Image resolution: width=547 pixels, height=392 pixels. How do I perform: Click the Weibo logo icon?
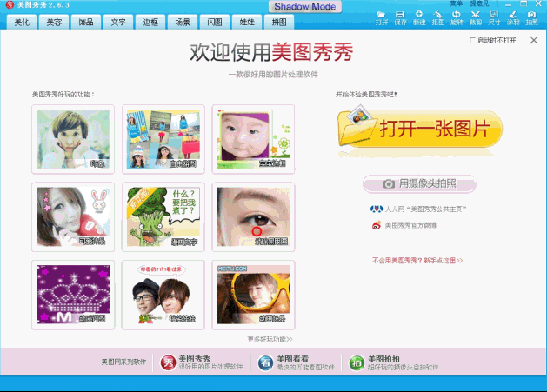click(x=377, y=225)
